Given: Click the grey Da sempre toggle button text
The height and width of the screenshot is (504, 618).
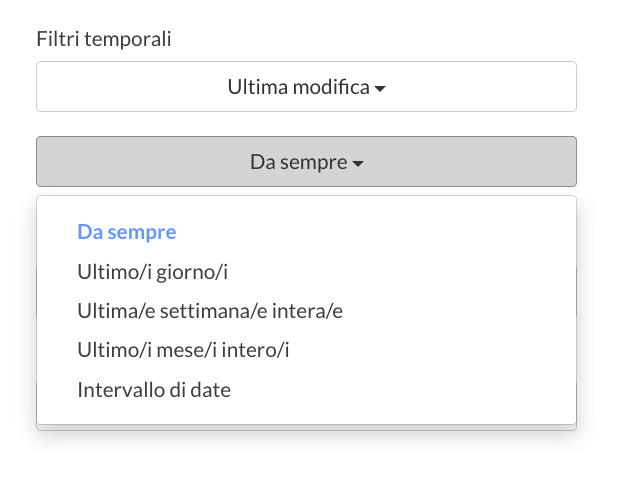Looking at the screenshot, I should [x=298, y=162].
